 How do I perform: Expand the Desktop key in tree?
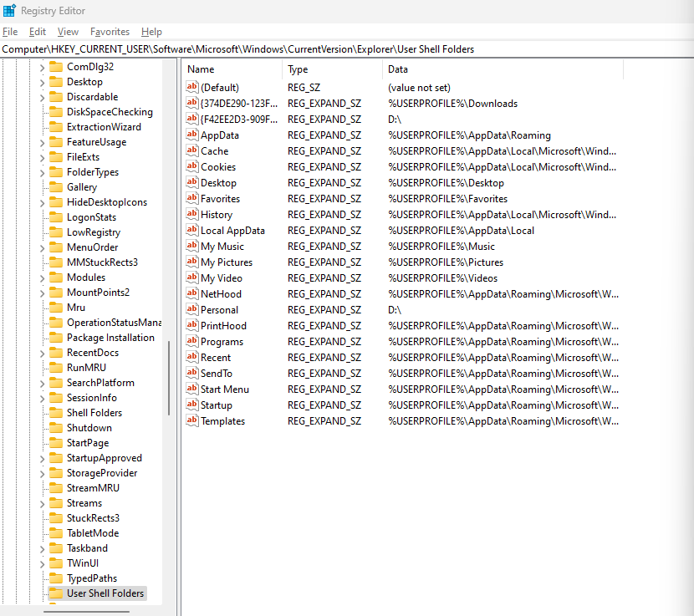42,83
